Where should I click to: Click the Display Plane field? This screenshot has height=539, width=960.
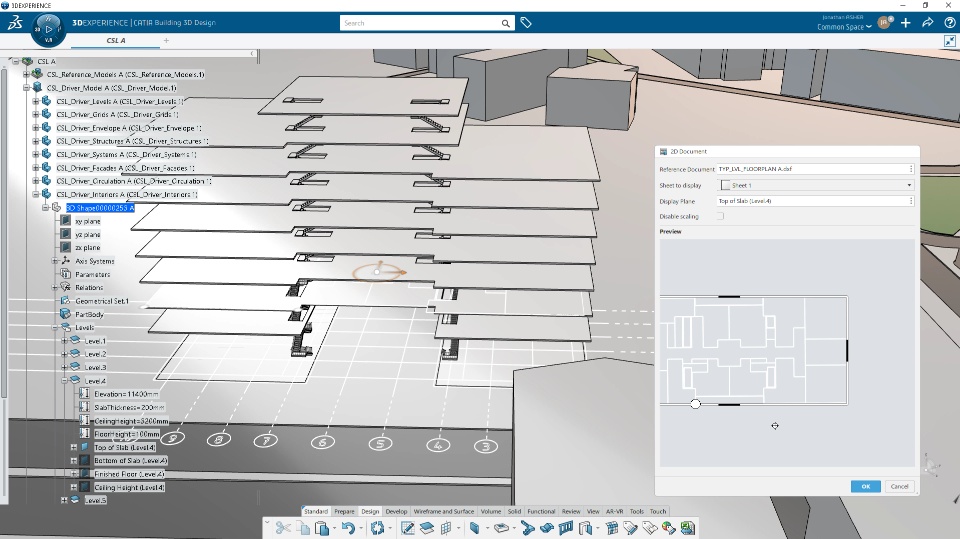pyautogui.click(x=816, y=201)
